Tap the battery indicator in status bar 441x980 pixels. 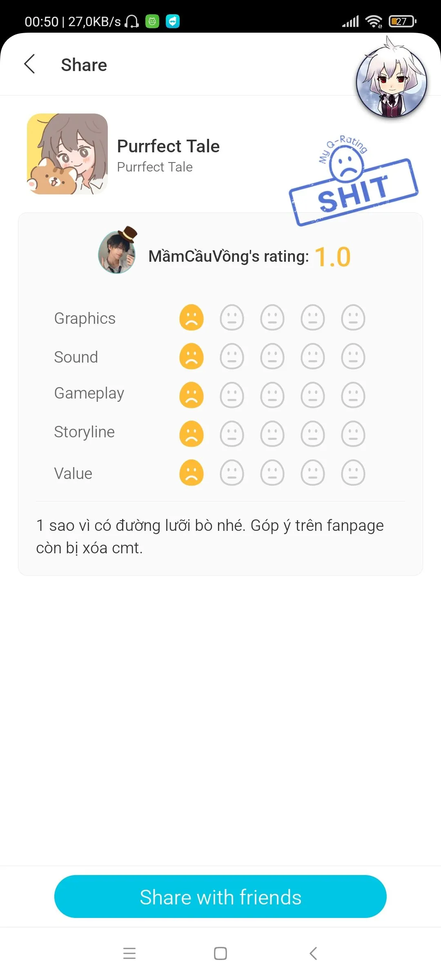tap(403, 21)
